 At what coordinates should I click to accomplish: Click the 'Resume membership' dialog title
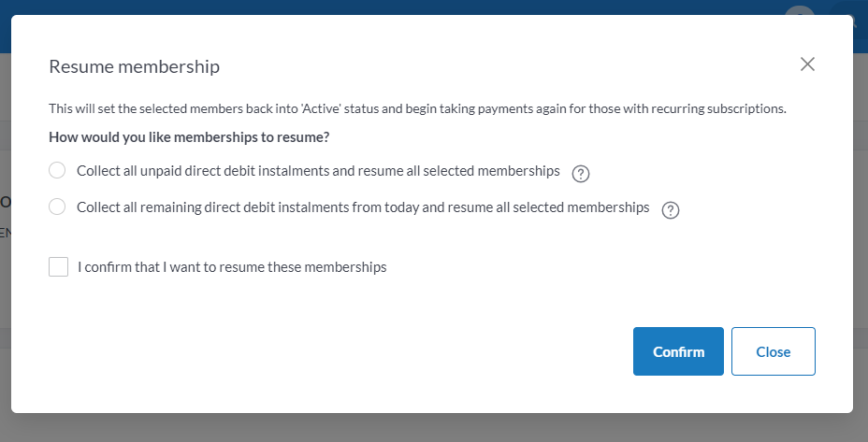point(134,66)
